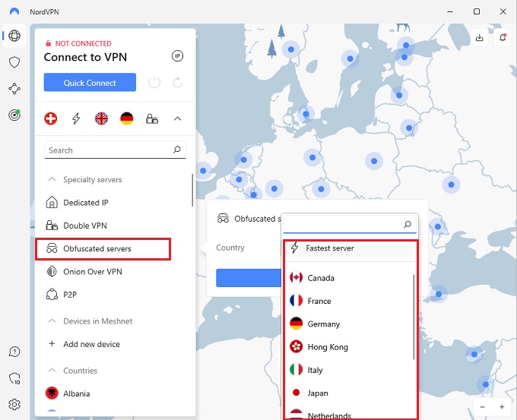Click the Double VPN lock shortcut icon

[x=152, y=118]
